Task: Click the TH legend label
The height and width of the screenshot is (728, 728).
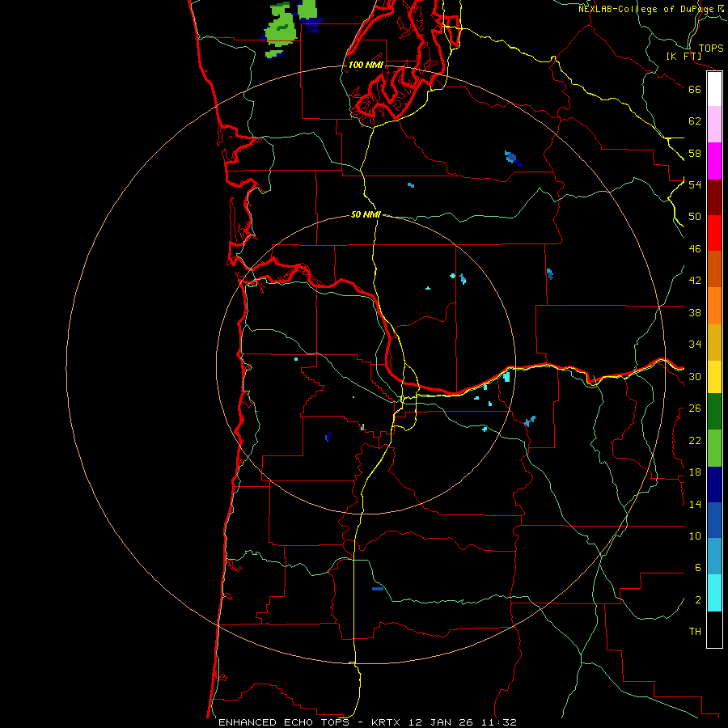Action: (695, 632)
